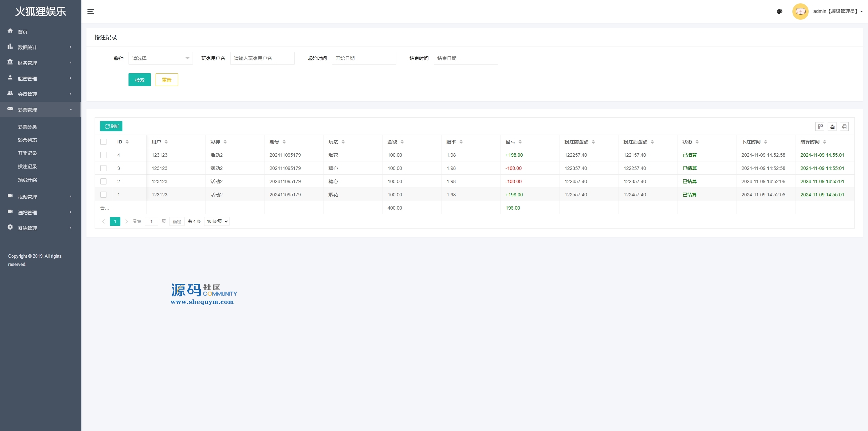Check the row with ID 1
This screenshot has width=868, height=431.
103,195
